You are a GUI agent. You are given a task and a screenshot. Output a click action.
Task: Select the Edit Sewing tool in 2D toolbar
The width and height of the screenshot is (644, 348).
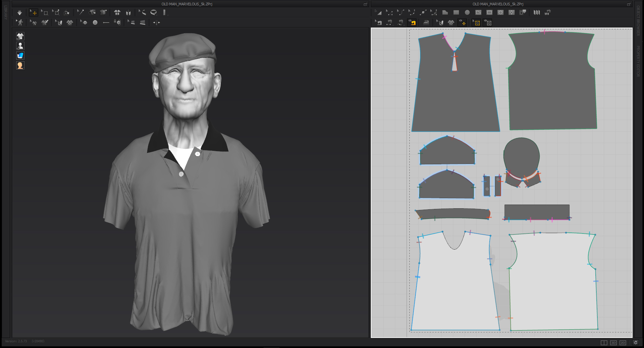[x=378, y=23]
